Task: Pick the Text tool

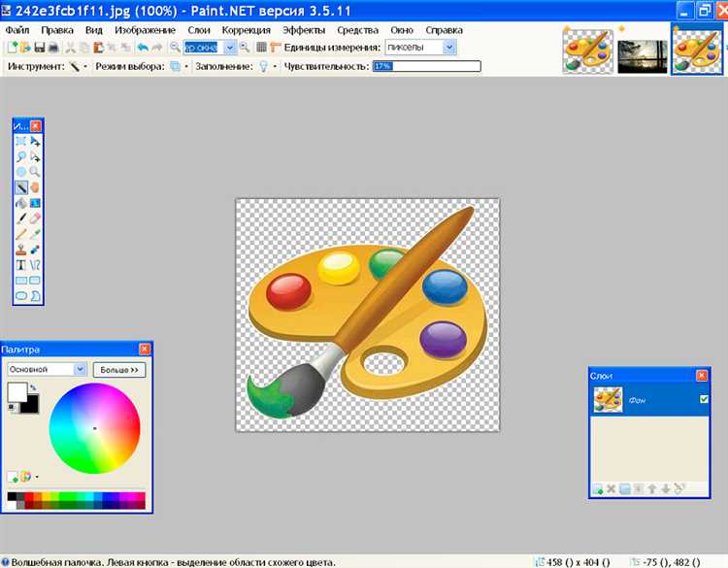Action: (21, 265)
